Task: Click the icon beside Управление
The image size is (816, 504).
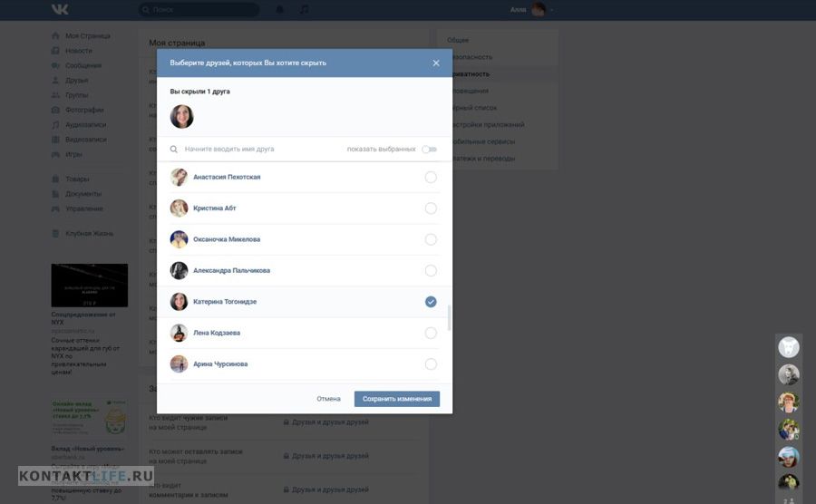Action: point(55,208)
